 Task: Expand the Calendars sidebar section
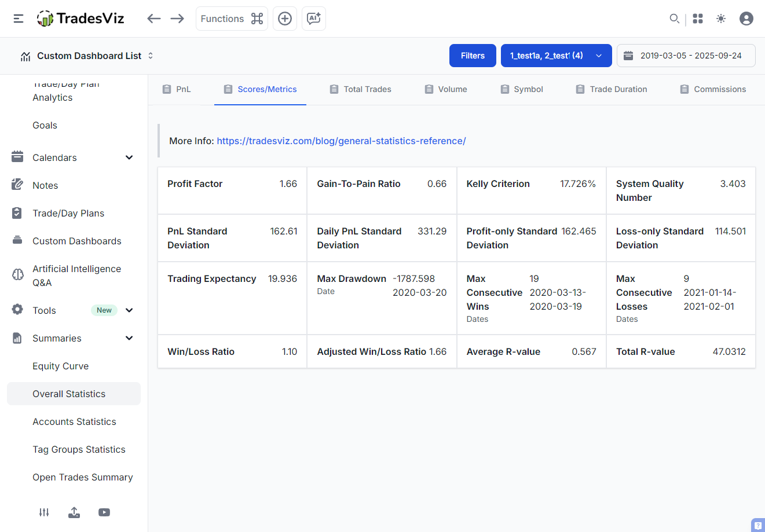click(x=129, y=157)
